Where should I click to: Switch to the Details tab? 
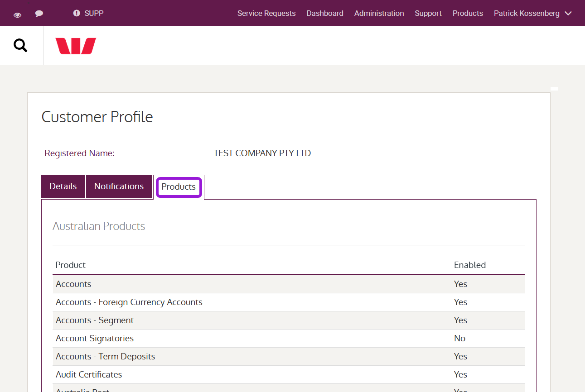63,186
